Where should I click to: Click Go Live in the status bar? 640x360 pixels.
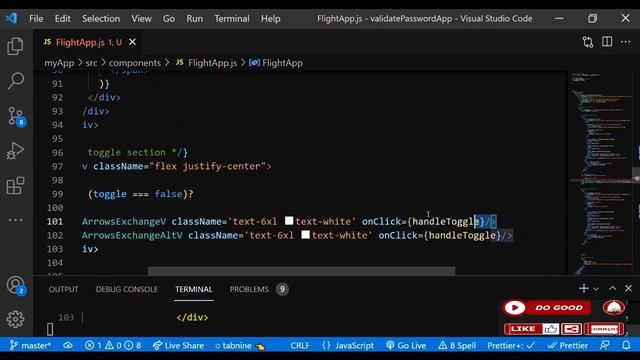406,346
